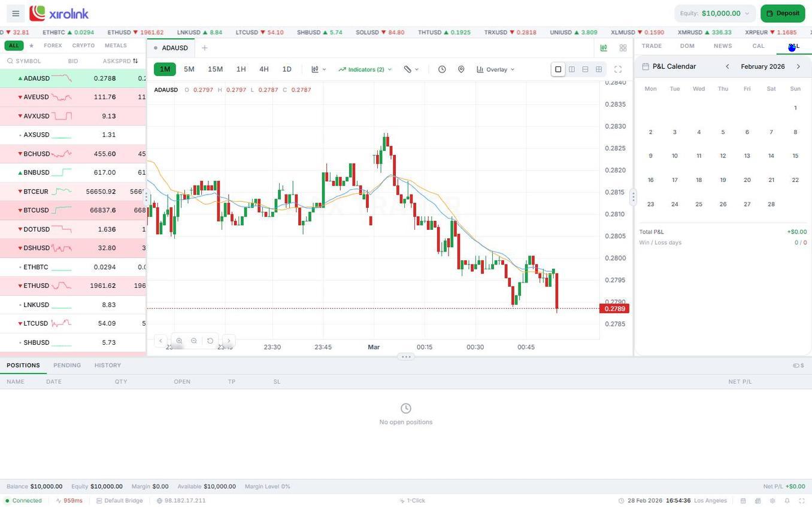This screenshot has height=507, width=812.
Task: Zoom in on the chart
Action: pyautogui.click(x=179, y=341)
